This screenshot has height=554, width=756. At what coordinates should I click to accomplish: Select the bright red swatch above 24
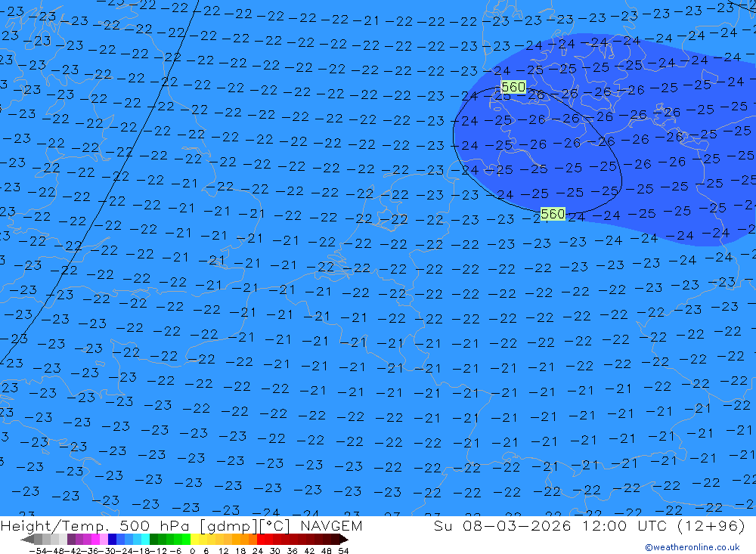[261, 540]
